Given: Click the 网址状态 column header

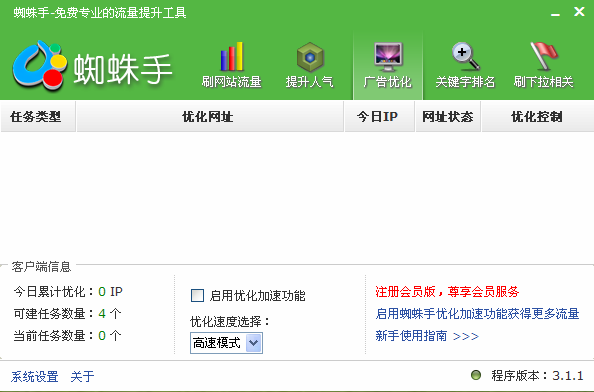Looking at the screenshot, I should click(x=448, y=117).
